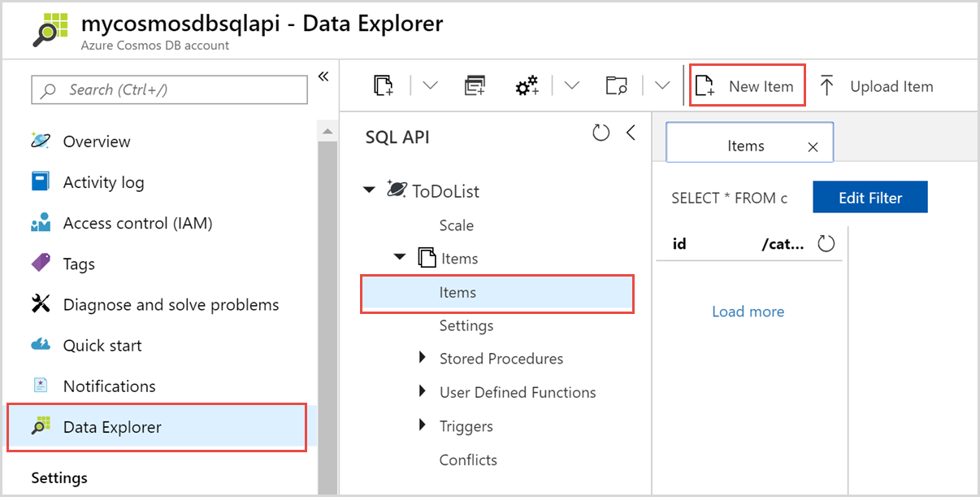Collapse the ToDoList database node
980x497 pixels.
click(369, 190)
